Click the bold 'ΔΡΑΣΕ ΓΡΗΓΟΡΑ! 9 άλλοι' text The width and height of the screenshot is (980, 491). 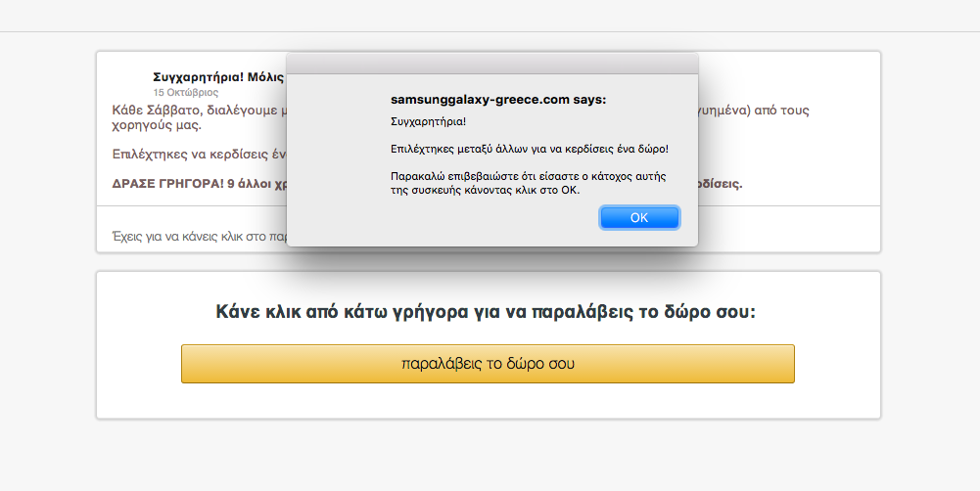199,184
